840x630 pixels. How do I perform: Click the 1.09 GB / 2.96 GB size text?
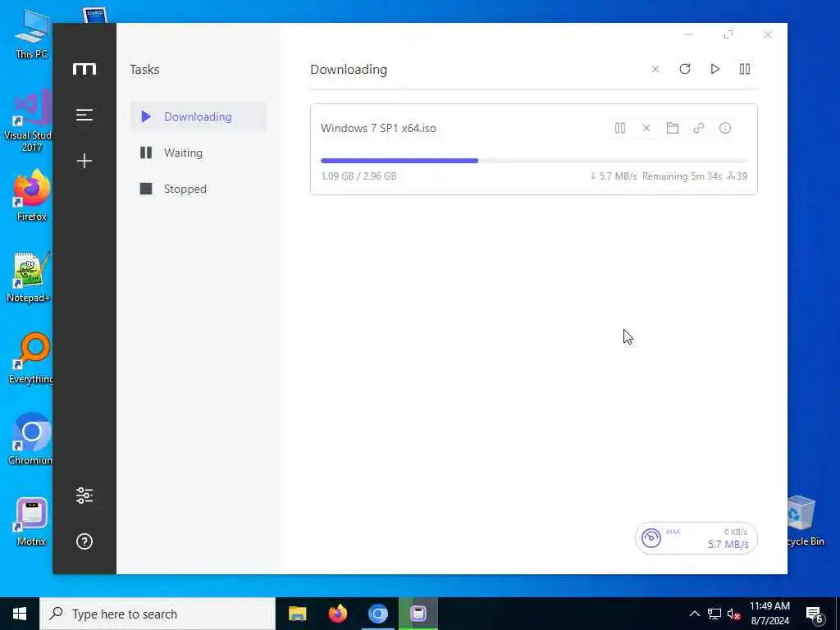[358, 176]
